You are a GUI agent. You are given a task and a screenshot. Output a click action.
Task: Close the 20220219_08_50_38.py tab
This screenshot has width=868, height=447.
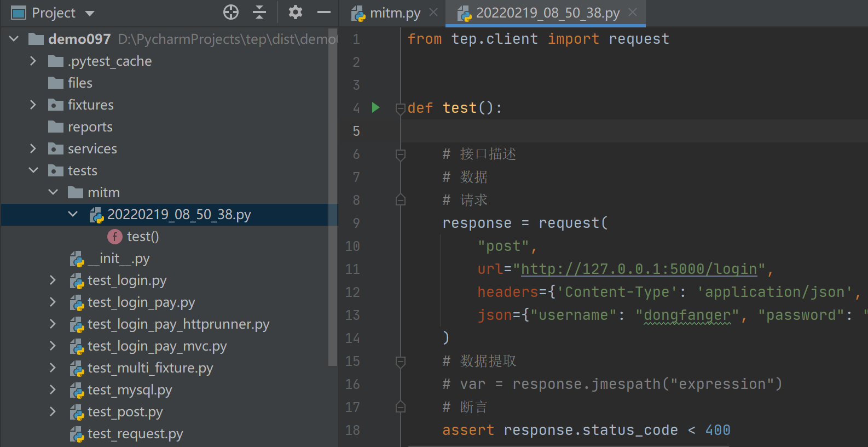click(x=633, y=12)
